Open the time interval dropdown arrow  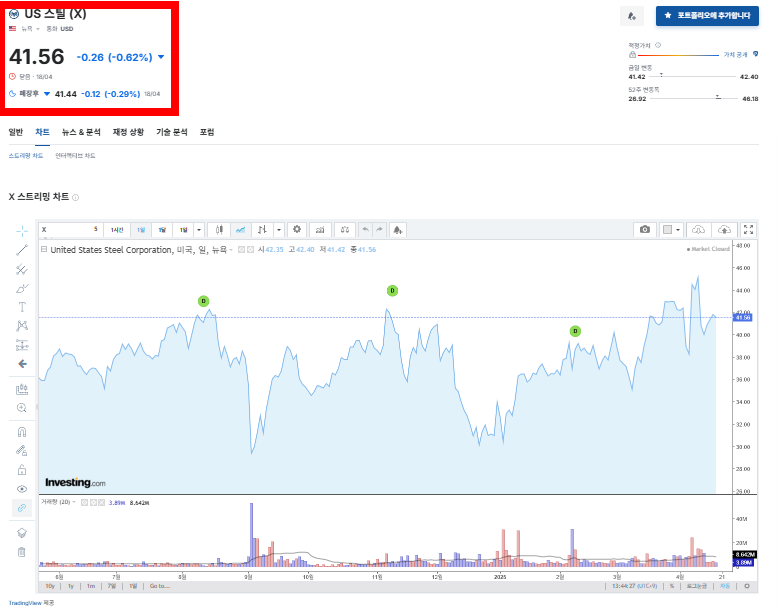pyautogui.click(x=199, y=229)
